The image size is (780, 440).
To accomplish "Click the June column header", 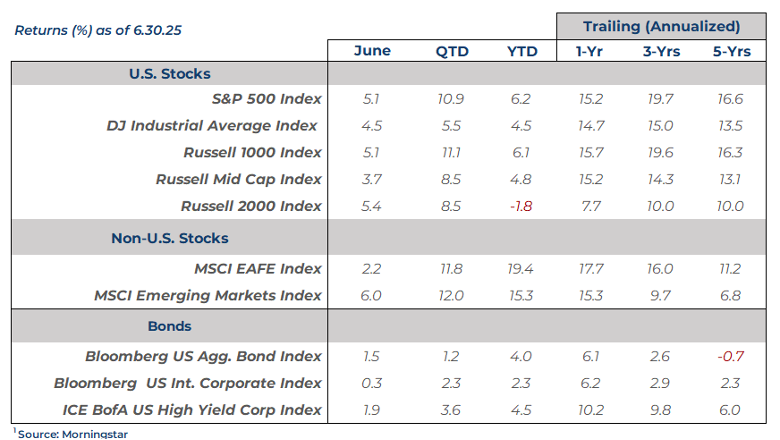I will [372, 51].
